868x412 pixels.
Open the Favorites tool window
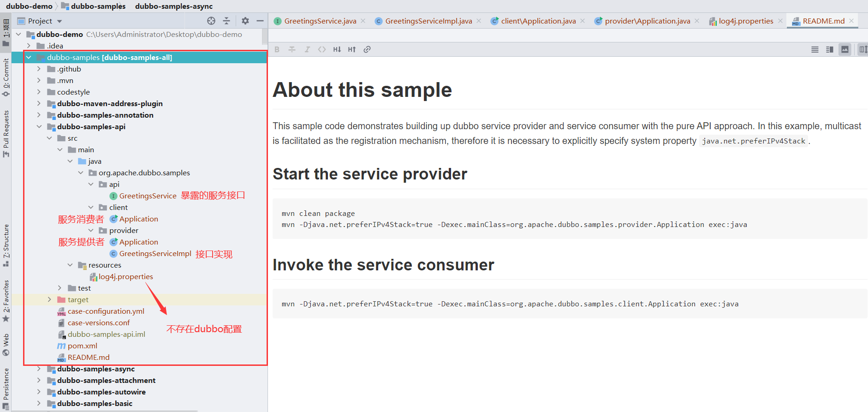[x=6, y=301]
